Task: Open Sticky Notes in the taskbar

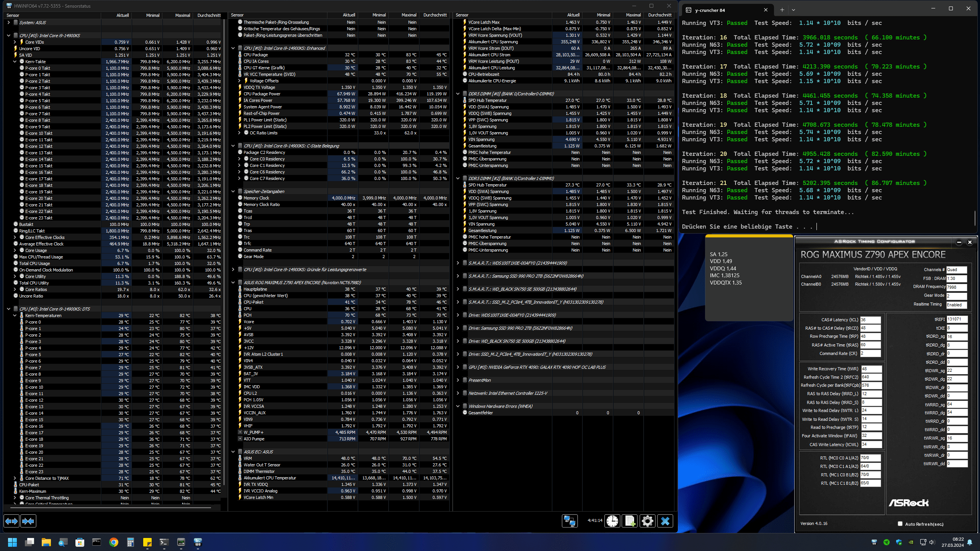Action: (147, 542)
